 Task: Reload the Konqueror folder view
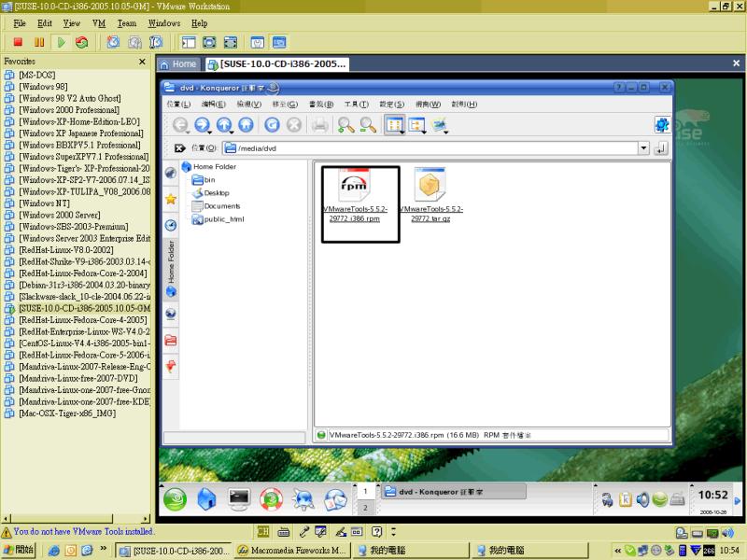[272, 125]
